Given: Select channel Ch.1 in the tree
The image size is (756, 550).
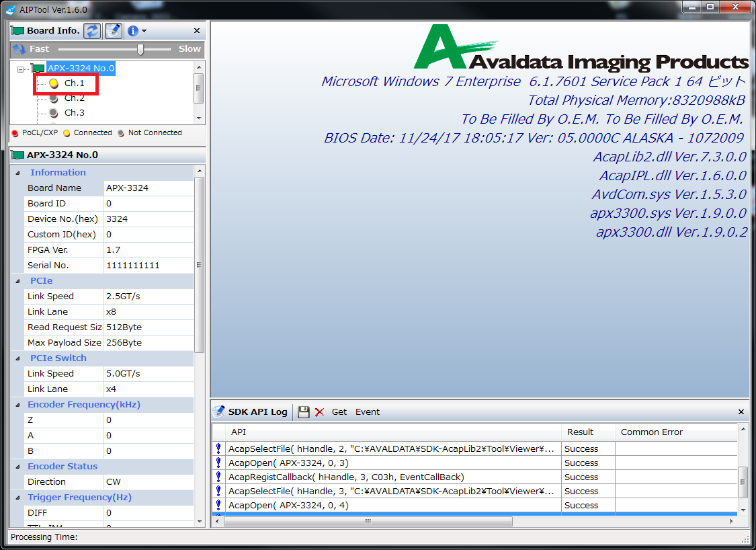Looking at the screenshot, I should point(74,83).
